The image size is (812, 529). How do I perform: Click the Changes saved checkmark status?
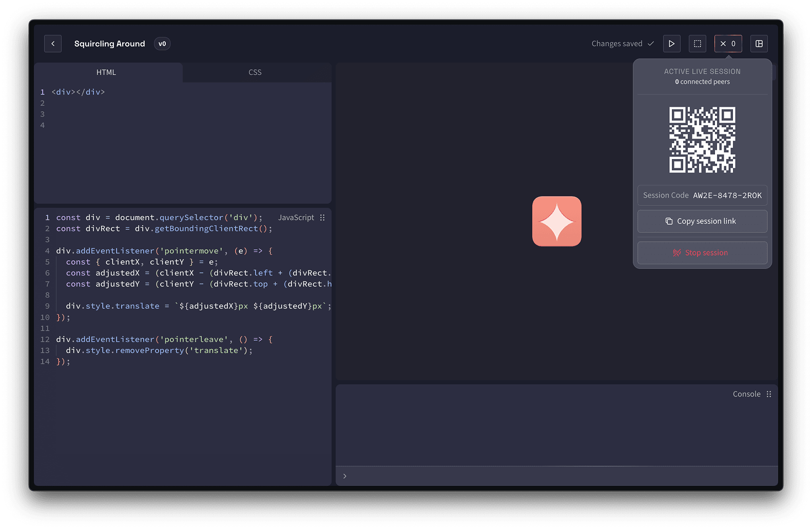coord(622,44)
